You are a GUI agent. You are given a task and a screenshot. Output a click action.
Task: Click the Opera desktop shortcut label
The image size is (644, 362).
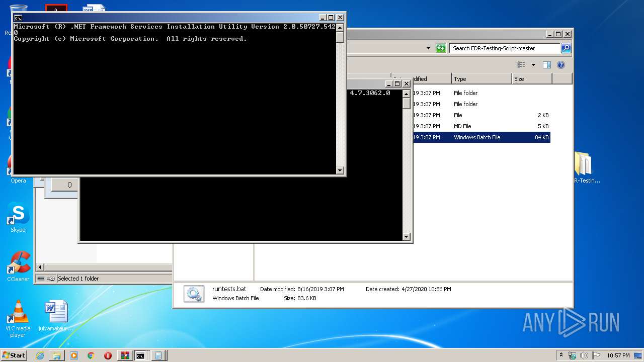(18, 180)
